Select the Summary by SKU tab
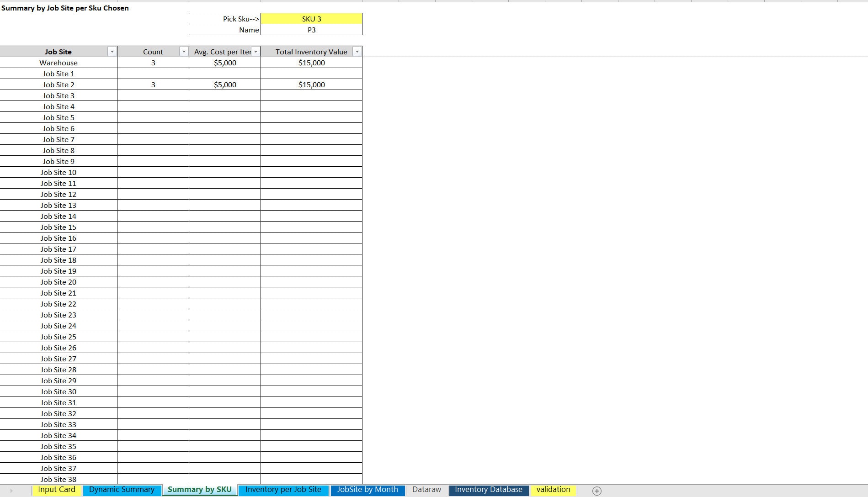Image resolution: width=868 pixels, height=497 pixels. pos(199,489)
